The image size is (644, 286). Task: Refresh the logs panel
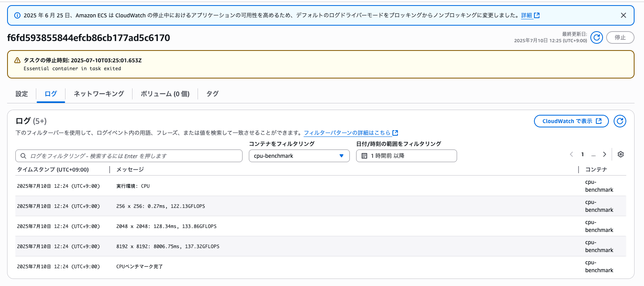pos(620,121)
